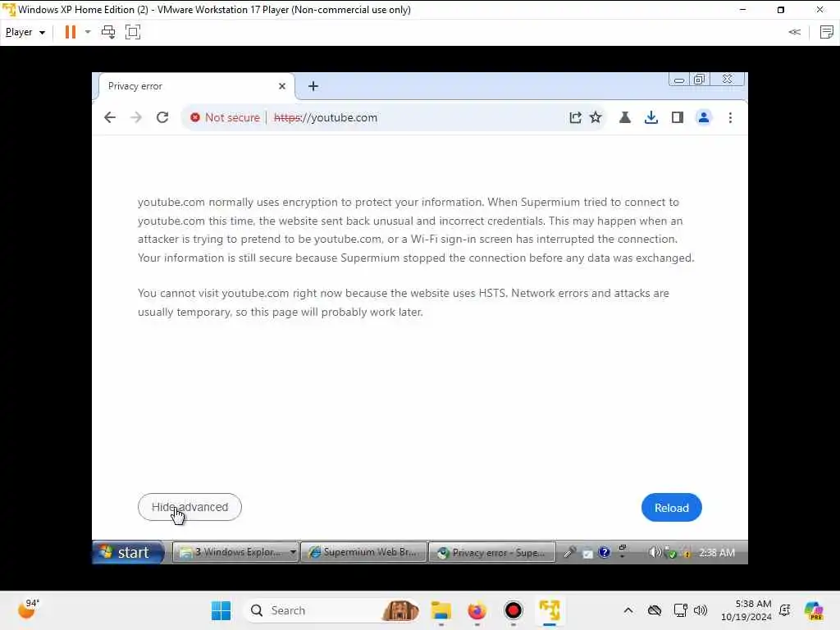Open the profile avatar icon
This screenshot has height=630, width=840.
point(703,117)
